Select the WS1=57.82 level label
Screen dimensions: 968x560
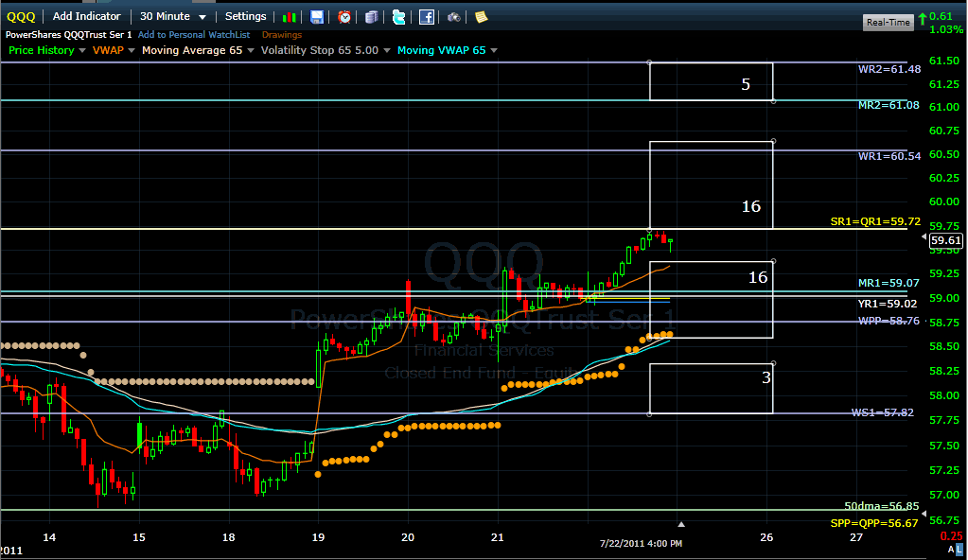[x=882, y=412]
